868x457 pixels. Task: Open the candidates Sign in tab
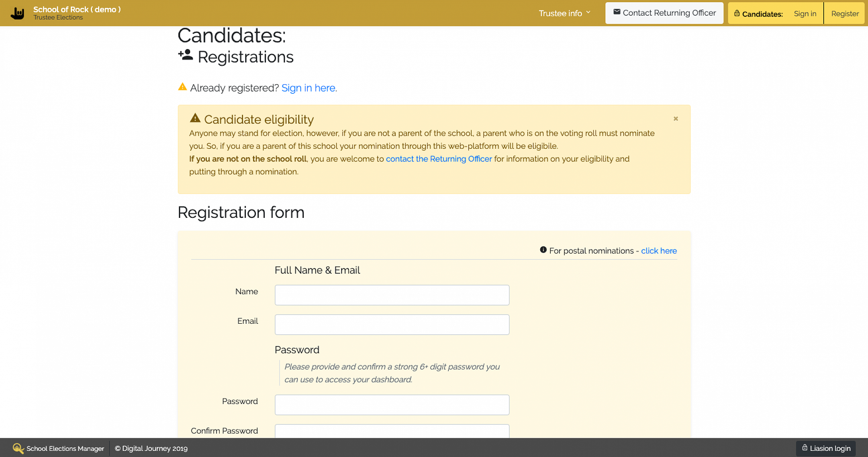click(805, 13)
